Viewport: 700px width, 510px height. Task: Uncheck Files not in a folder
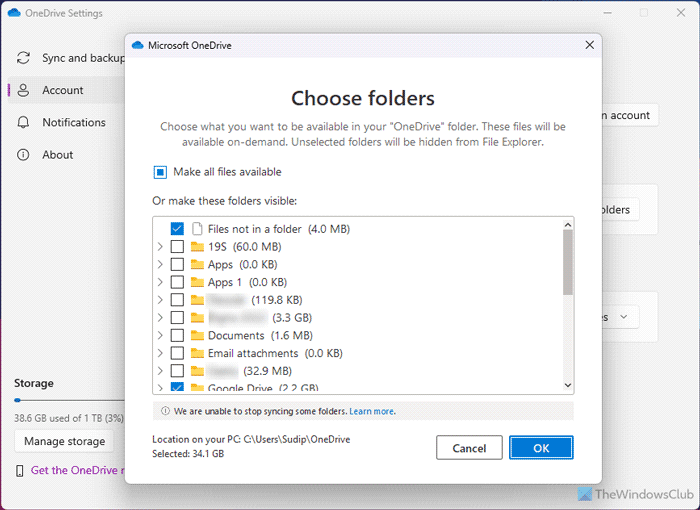pyautogui.click(x=177, y=229)
